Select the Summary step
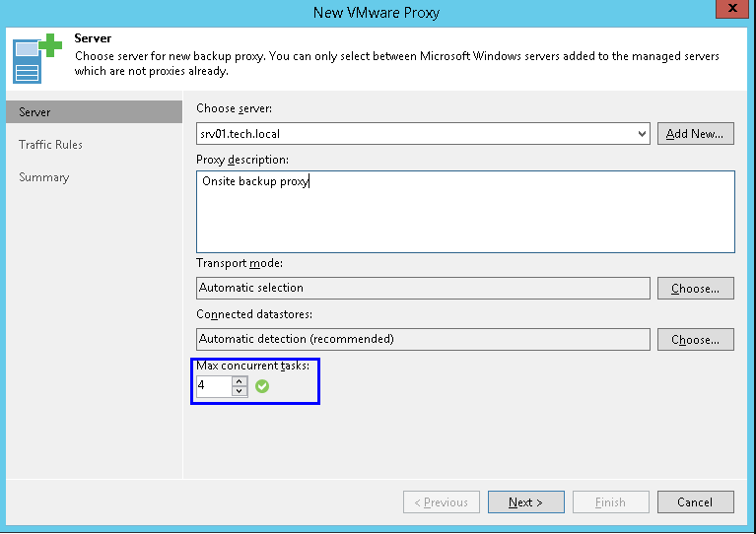756x534 pixels. pyautogui.click(x=44, y=177)
